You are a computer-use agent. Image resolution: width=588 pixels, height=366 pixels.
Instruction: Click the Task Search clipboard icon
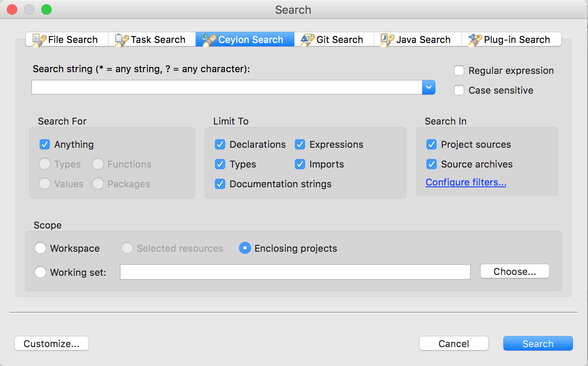[x=122, y=40]
